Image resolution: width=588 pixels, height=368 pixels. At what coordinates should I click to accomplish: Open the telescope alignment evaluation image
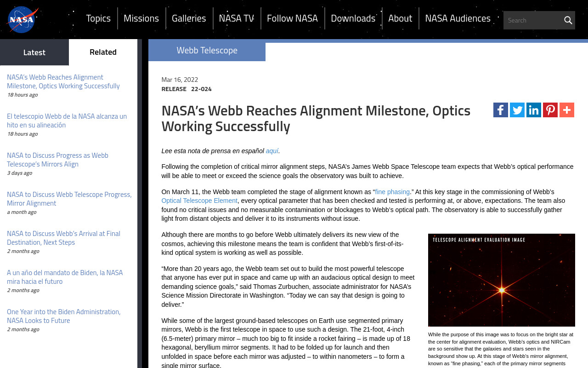pos(502,280)
